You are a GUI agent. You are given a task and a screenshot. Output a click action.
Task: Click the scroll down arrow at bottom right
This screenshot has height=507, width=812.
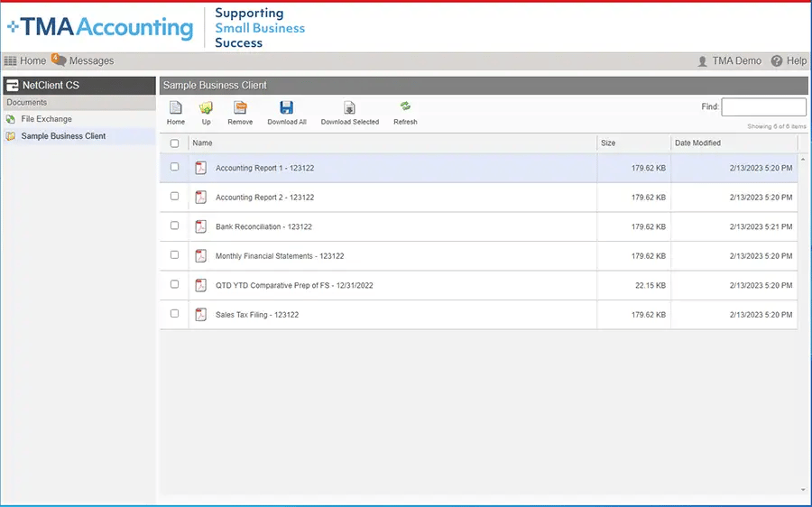[x=803, y=490]
